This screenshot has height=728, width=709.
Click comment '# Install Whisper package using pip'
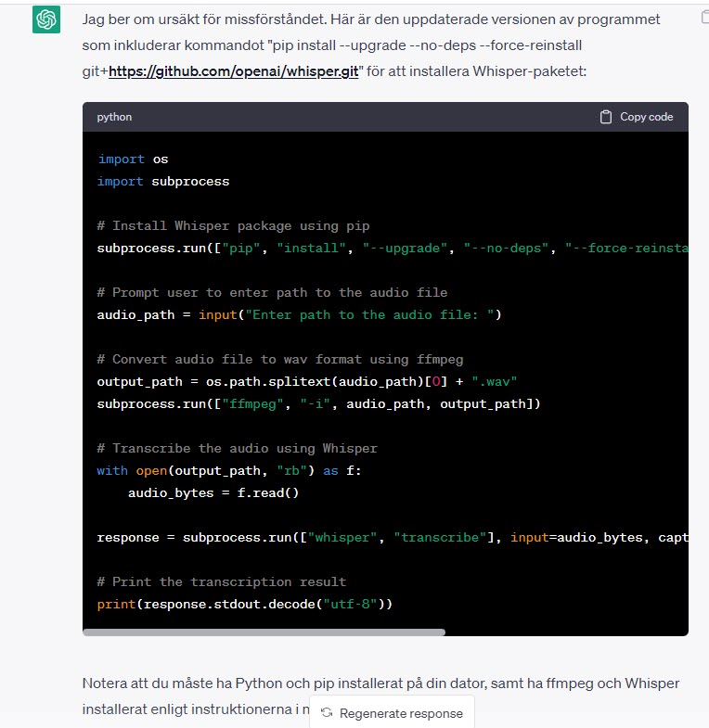[233, 226]
